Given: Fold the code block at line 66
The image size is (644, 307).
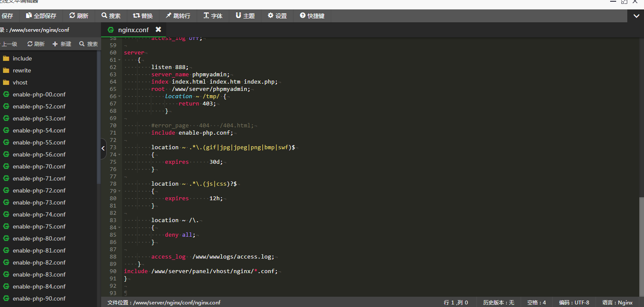Looking at the screenshot, I should (x=120, y=96).
